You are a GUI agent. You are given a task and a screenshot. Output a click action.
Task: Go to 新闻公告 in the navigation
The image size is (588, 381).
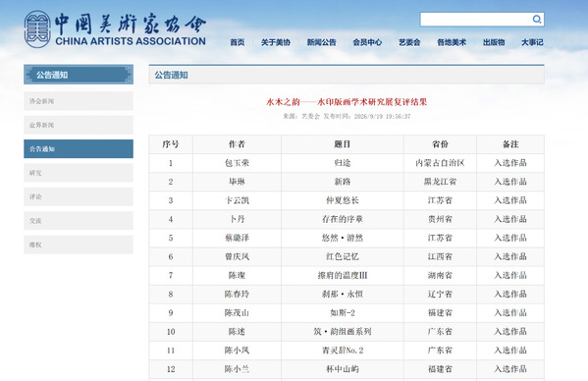click(321, 42)
